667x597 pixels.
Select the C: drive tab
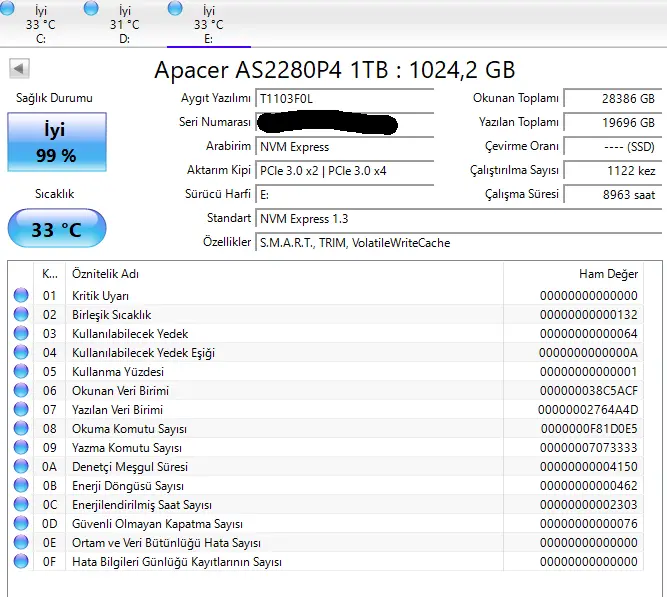tap(40, 24)
